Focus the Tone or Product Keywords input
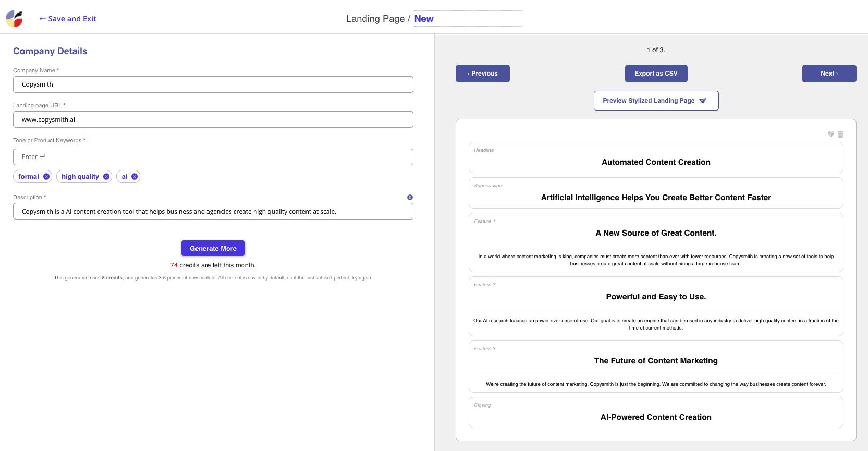 [x=213, y=157]
